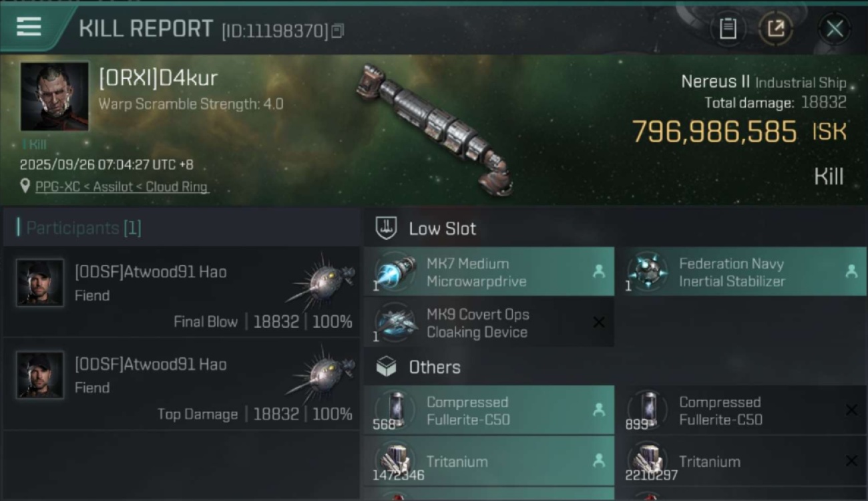868x501 pixels.
Task: Click the MK9 Covert Ops Cloaking Device icon
Action: (x=397, y=322)
